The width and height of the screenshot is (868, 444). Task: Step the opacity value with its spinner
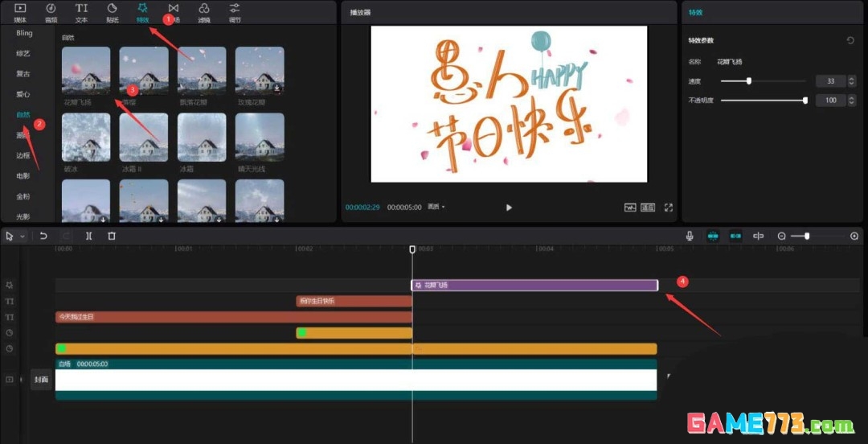tap(851, 101)
